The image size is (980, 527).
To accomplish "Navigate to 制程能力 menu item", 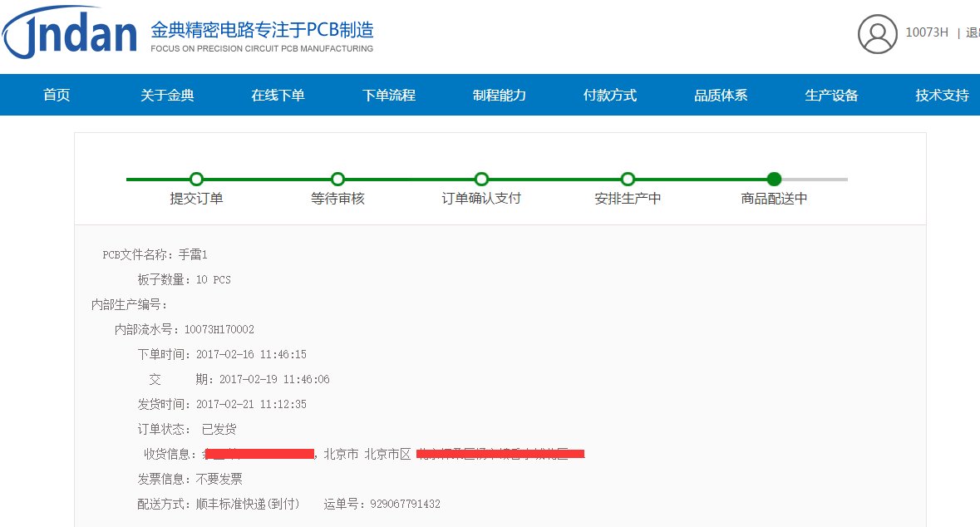I will [500, 96].
